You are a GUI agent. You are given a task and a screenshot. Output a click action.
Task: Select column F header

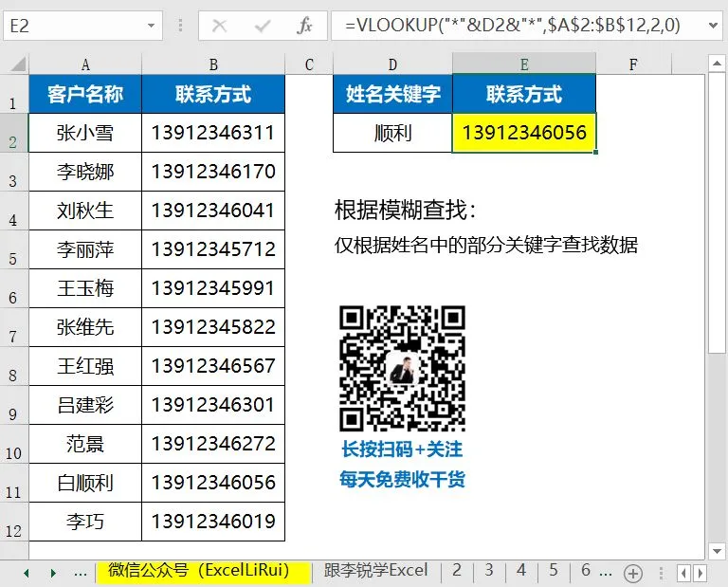tap(633, 64)
